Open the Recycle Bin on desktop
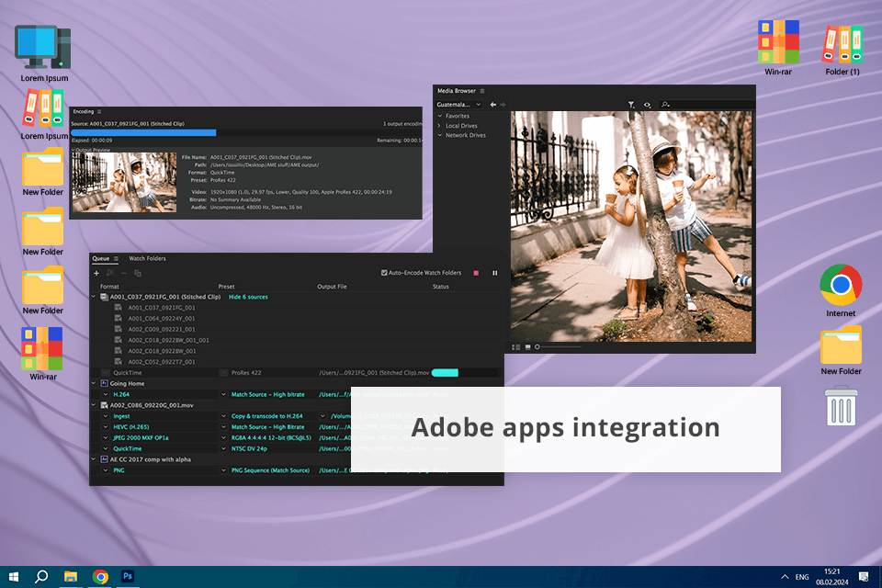This screenshot has width=882, height=588. (841, 406)
